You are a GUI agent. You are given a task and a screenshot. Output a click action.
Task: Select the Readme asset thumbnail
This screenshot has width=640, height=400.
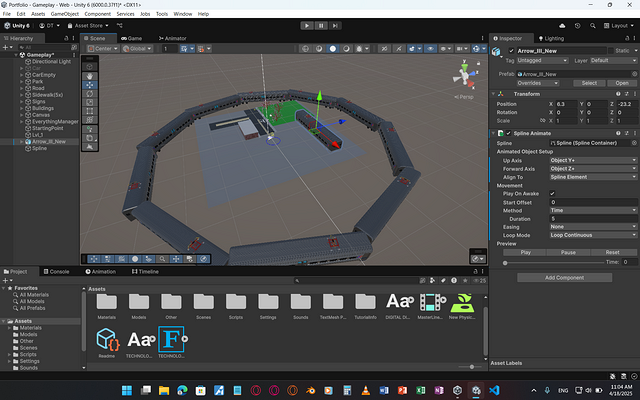[x=107, y=340]
